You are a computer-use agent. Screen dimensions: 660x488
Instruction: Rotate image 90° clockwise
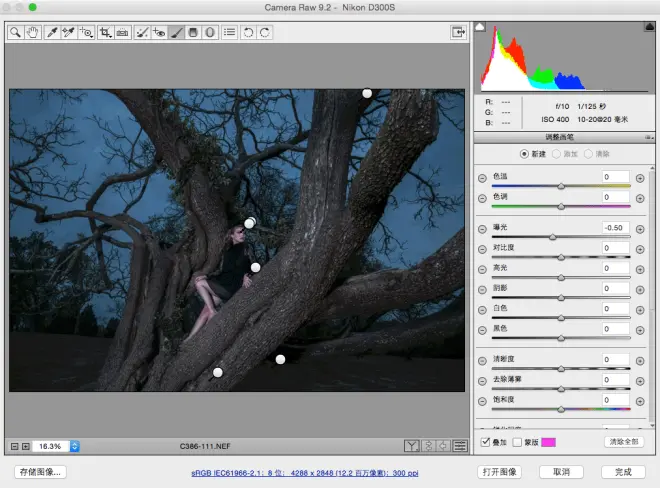pyautogui.click(x=265, y=32)
